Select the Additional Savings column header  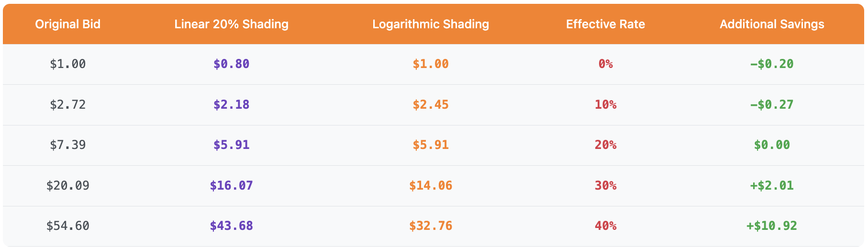pyautogui.click(x=772, y=24)
